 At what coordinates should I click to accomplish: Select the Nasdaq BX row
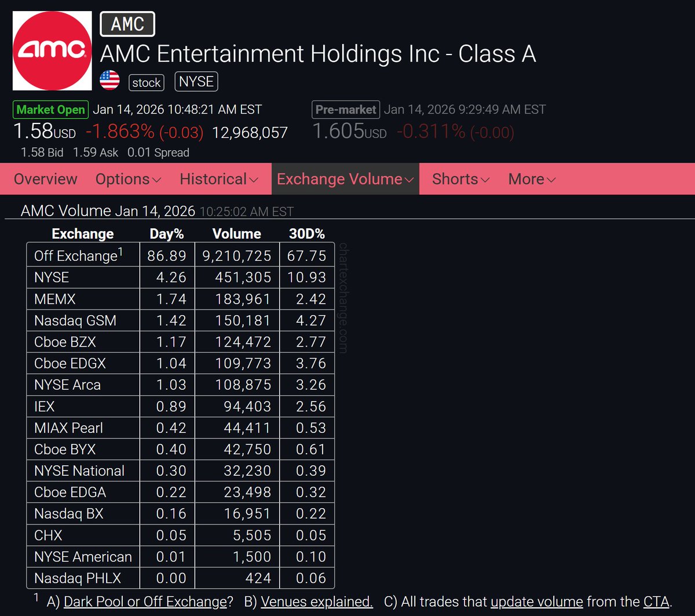pyautogui.click(x=180, y=513)
